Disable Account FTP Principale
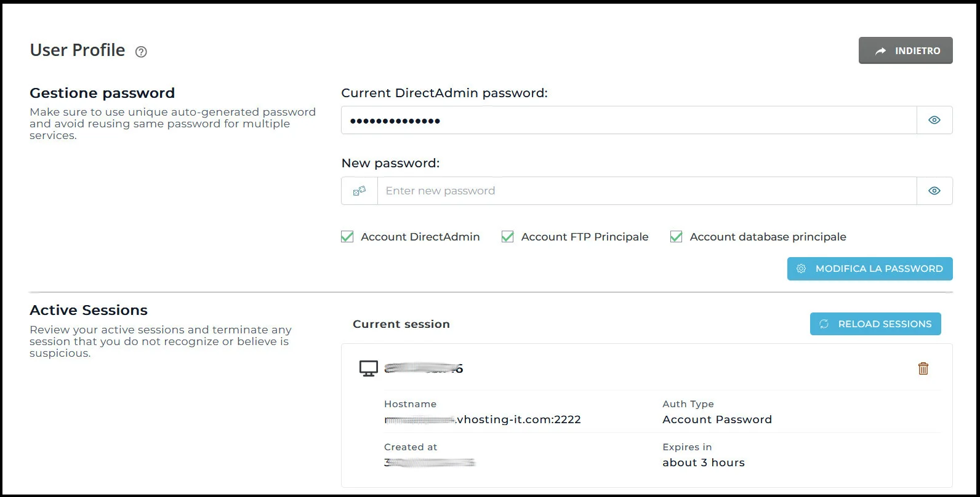This screenshot has width=980, height=497. pyautogui.click(x=507, y=236)
